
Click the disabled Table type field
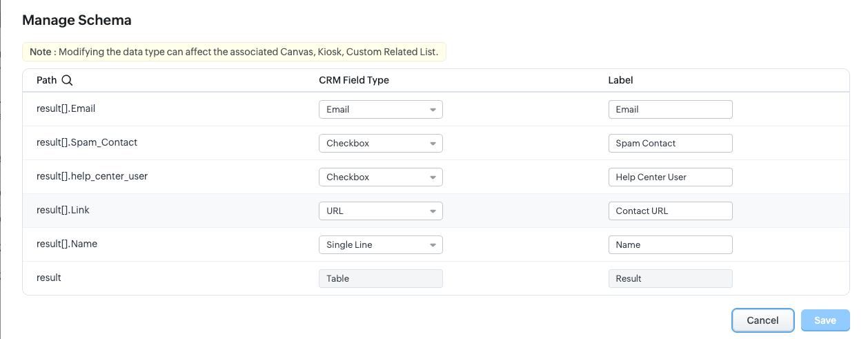380,279
